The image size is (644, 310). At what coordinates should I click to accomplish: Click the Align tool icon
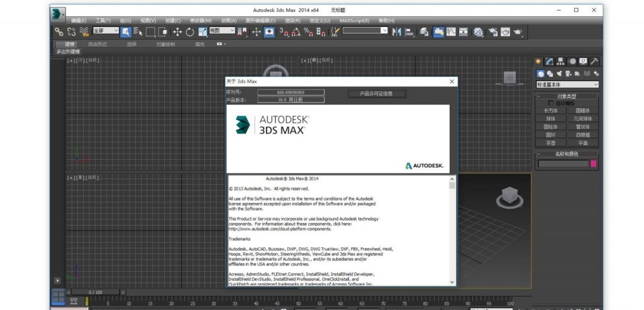tap(409, 31)
